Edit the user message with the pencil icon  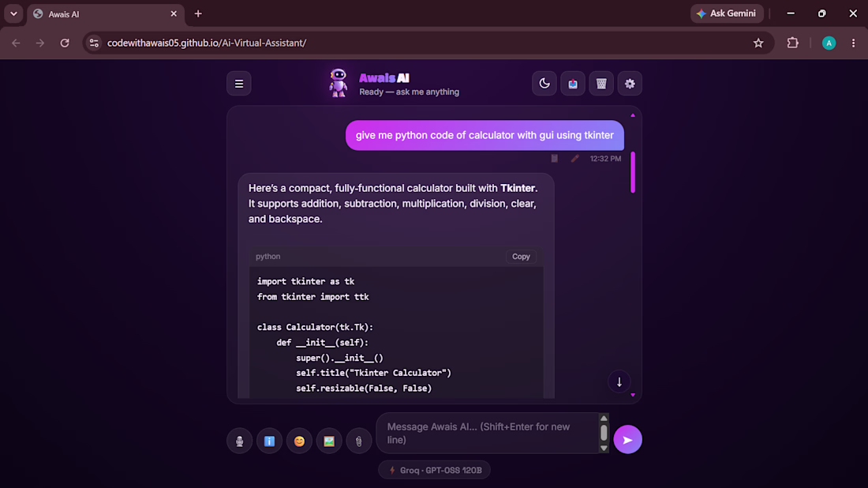574,159
